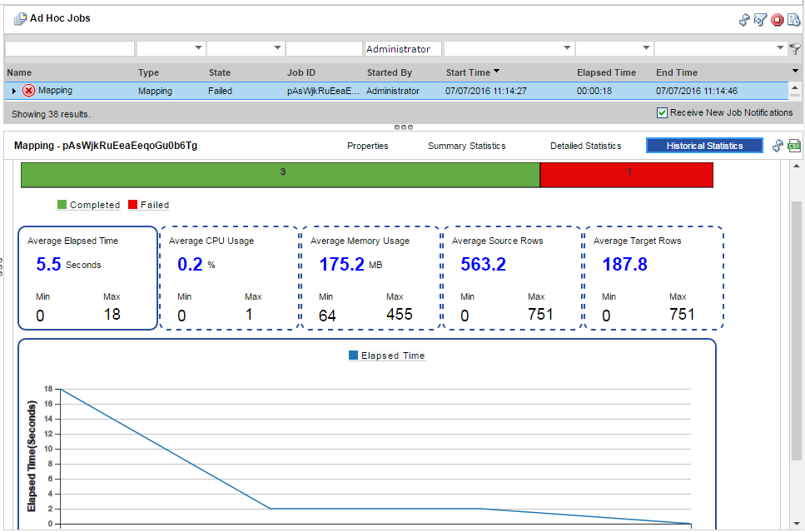Open the Type filter dropdown
805x532 pixels.
click(170, 49)
